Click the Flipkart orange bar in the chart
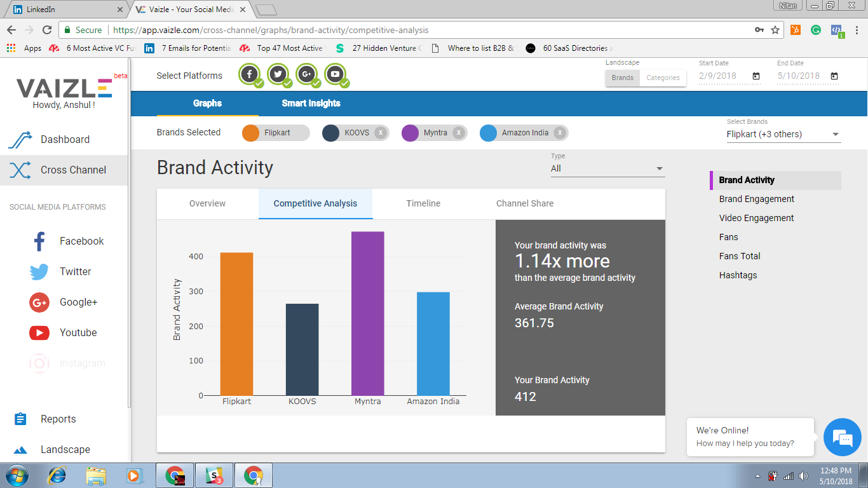 pos(236,324)
